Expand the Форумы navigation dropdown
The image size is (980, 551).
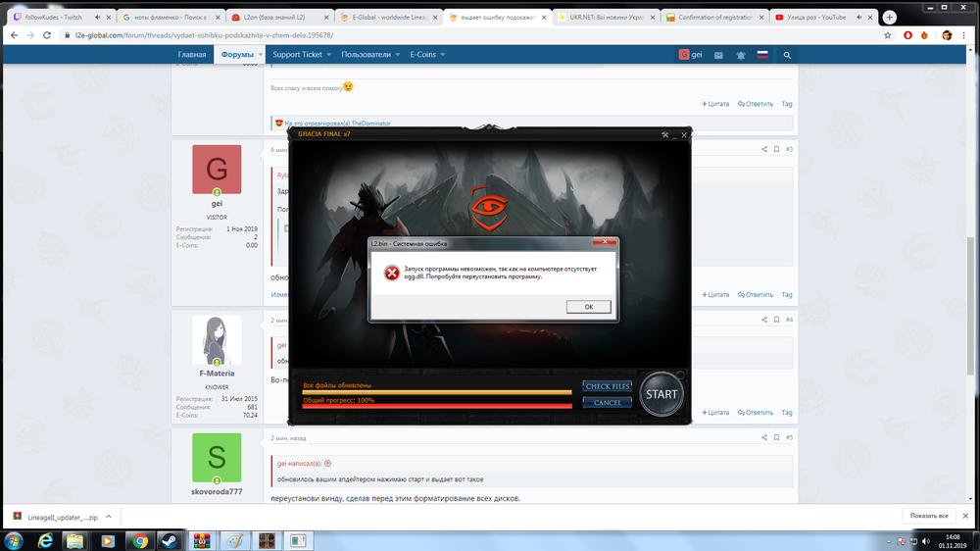click(x=241, y=55)
